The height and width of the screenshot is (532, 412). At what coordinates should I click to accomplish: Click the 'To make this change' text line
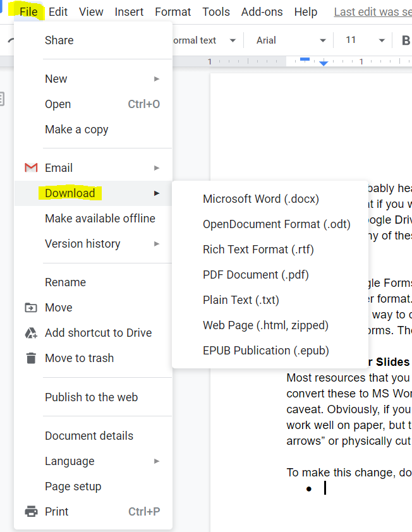(x=349, y=472)
